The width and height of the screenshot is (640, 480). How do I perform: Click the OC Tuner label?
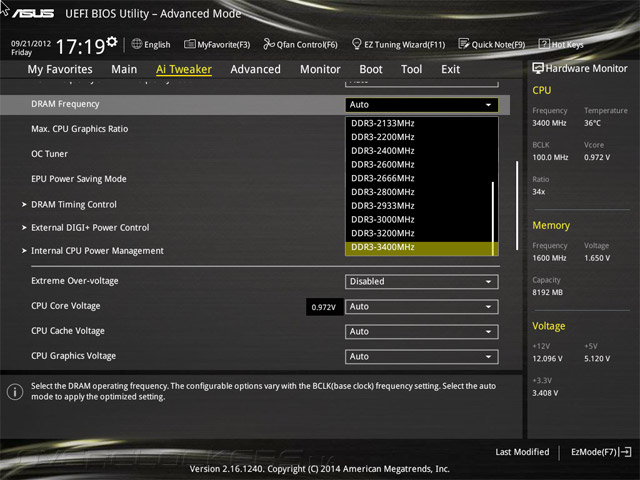pos(49,154)
